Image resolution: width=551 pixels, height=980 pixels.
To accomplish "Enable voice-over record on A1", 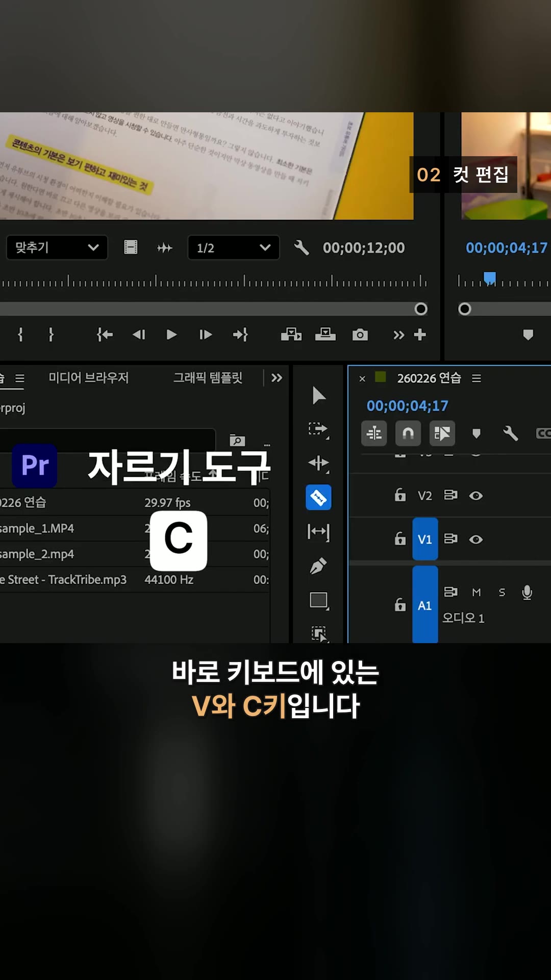I will coord(527,592).
